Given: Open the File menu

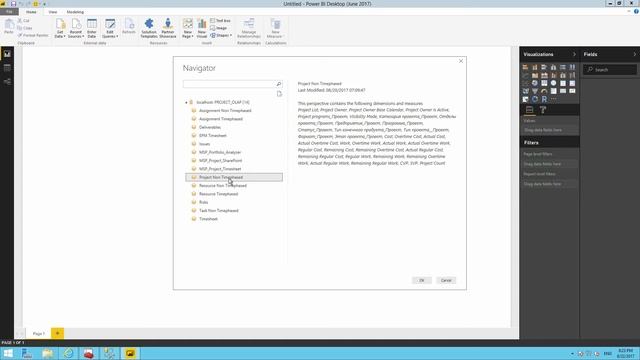Looking at the screenshot, I should pos(9,12).
